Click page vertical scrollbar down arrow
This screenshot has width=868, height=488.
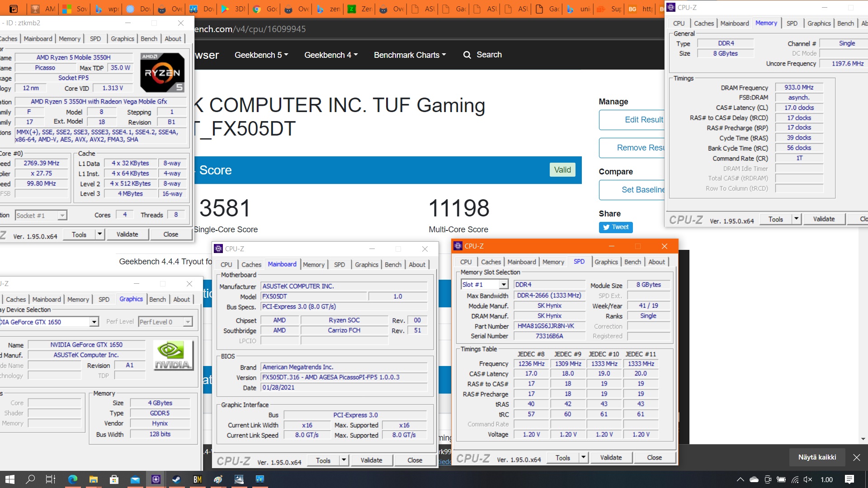coord(863,439)
